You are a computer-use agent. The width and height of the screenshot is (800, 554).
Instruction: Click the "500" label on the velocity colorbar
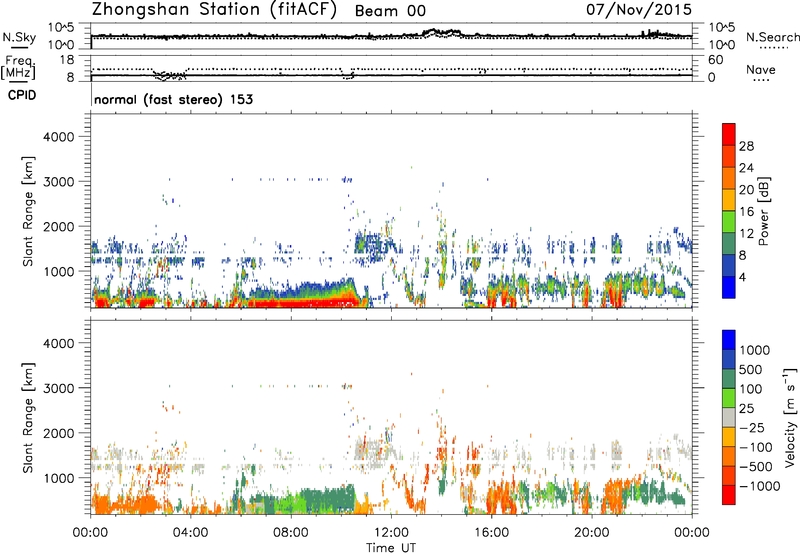point(751,369)
